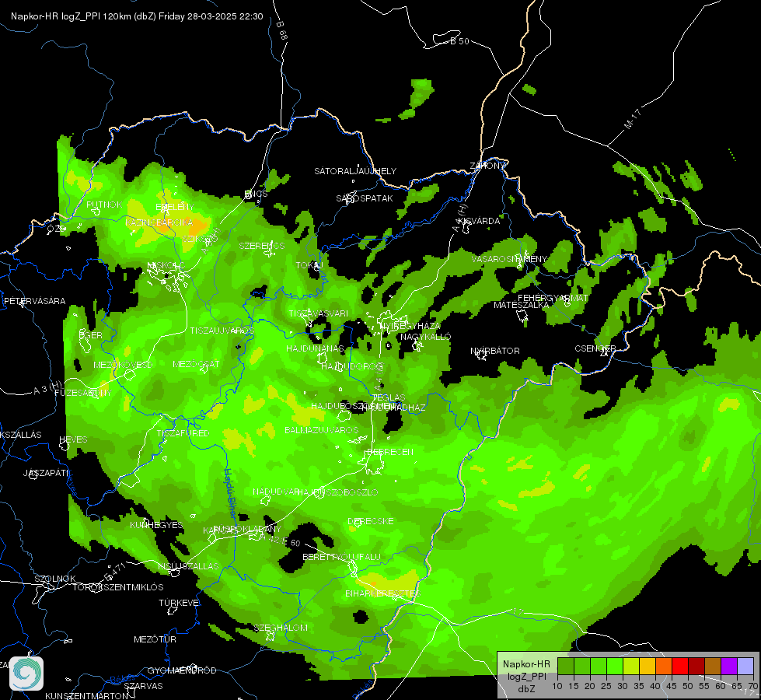The image size is (761, 700).
Task: Click the EGER city label
Action: [x=91, y=335]
